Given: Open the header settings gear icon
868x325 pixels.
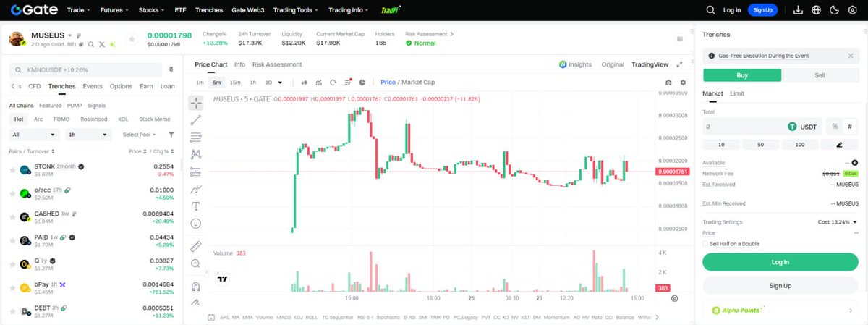Looking at the screenshot, I should pyautogui.click(x=852, y=10).
